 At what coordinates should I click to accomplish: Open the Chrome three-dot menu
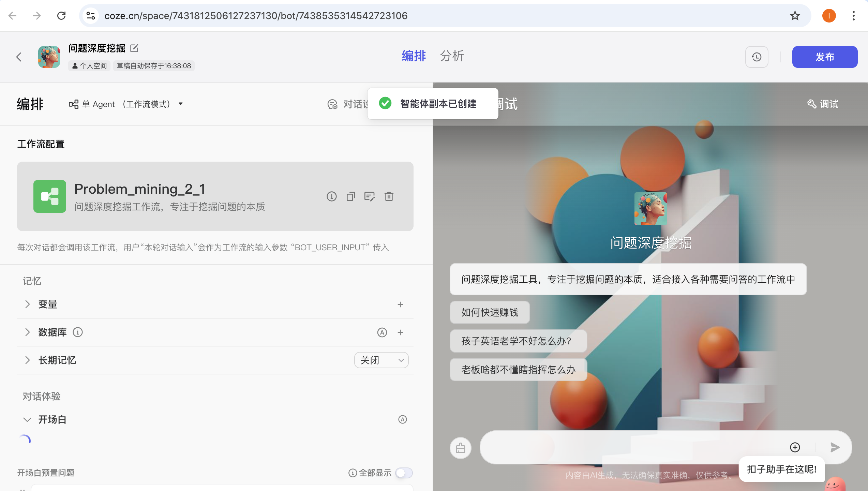pos(853,16)
